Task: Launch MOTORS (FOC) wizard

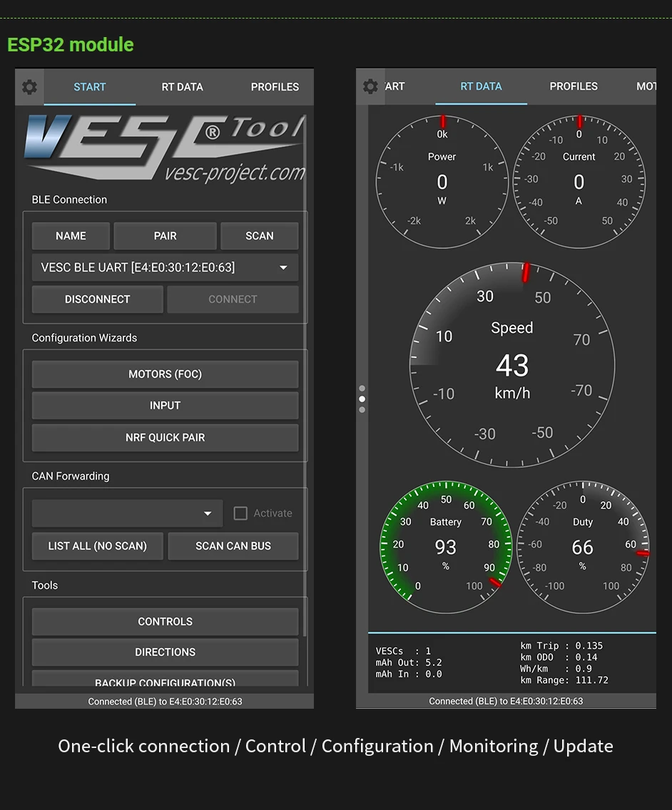Action: tap(165, 374)
